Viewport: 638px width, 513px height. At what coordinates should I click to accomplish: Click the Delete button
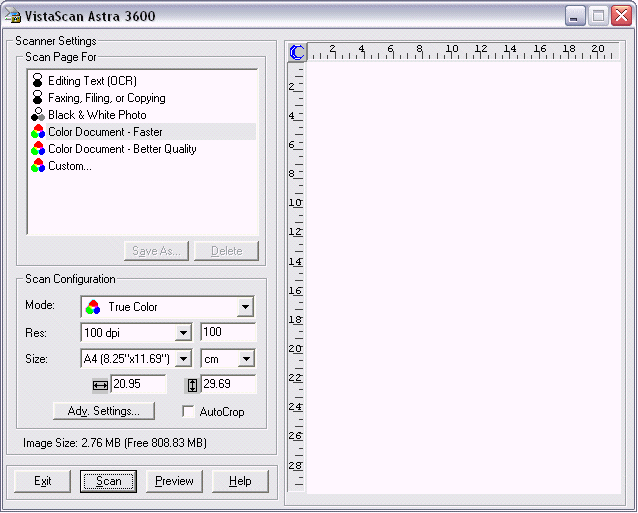226,251
